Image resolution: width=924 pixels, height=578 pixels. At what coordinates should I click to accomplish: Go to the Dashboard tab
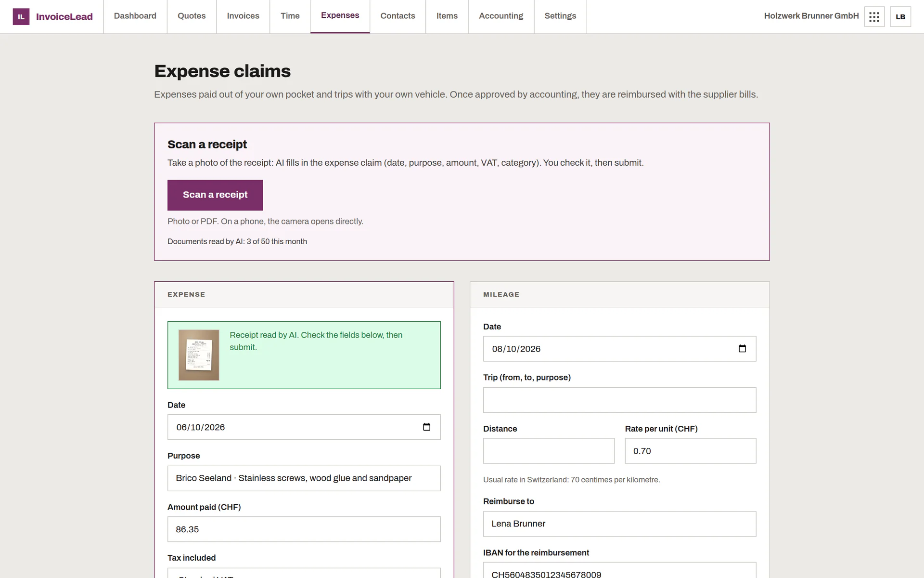coord(135,16)
